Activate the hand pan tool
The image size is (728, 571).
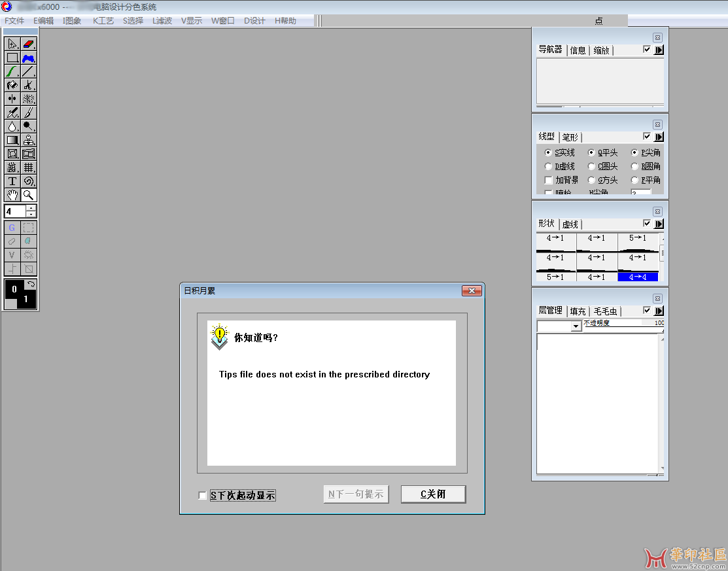pyautogui.click(x=12, y=195)
